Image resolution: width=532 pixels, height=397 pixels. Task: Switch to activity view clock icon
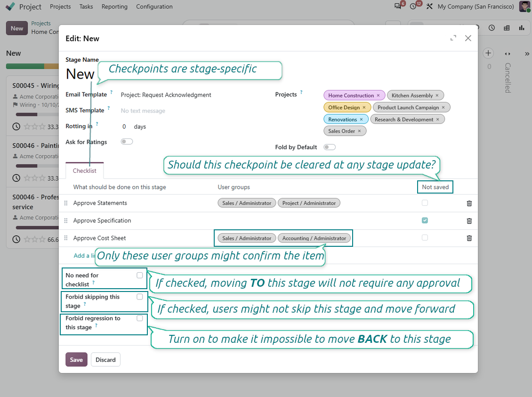[492, 28]
